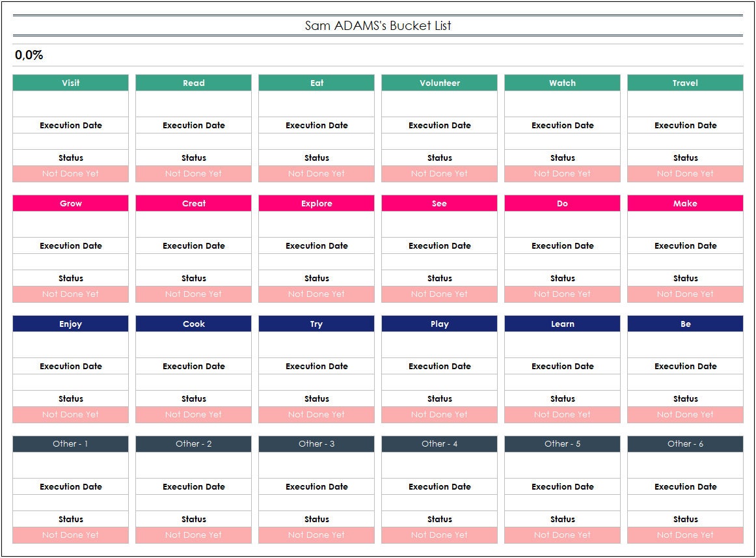Select the Other - 6 header

(x=685, y=443)
